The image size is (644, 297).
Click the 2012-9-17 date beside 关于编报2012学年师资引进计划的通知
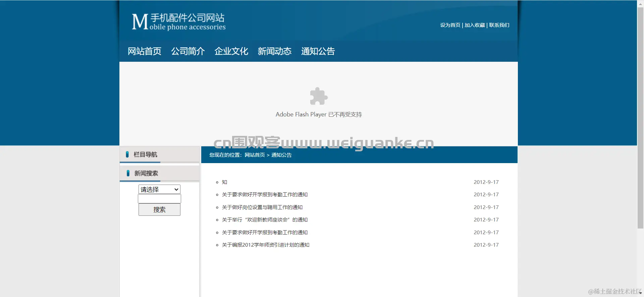[x=486, y=245]
